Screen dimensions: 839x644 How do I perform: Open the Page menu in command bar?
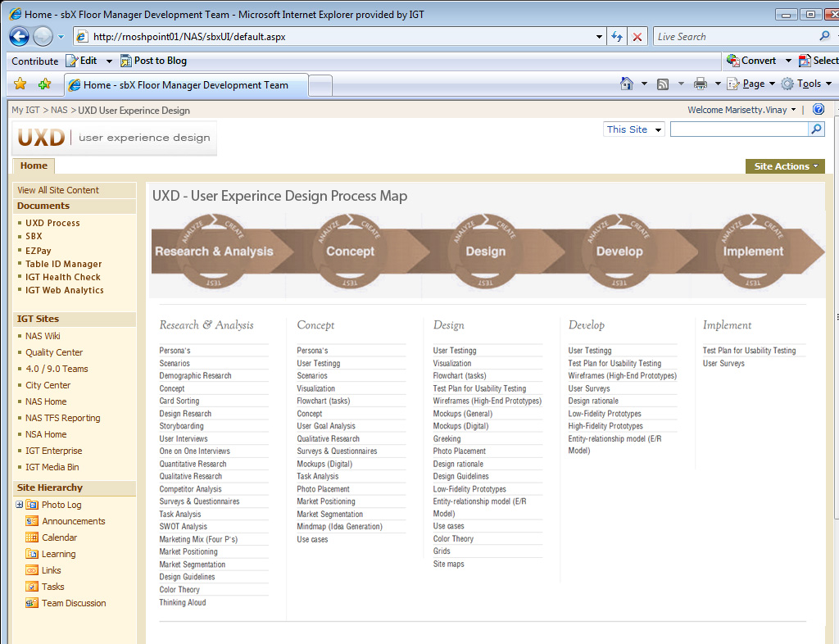click(x=751, y=84)
